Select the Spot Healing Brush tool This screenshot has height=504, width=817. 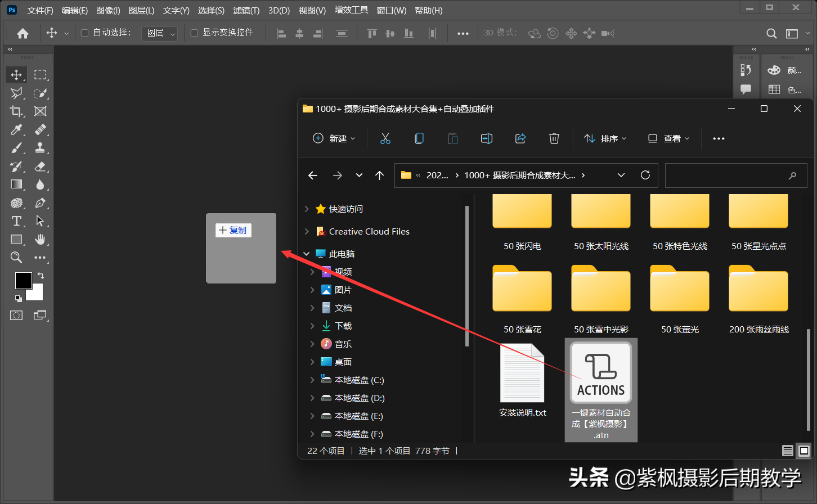point(40,130)
